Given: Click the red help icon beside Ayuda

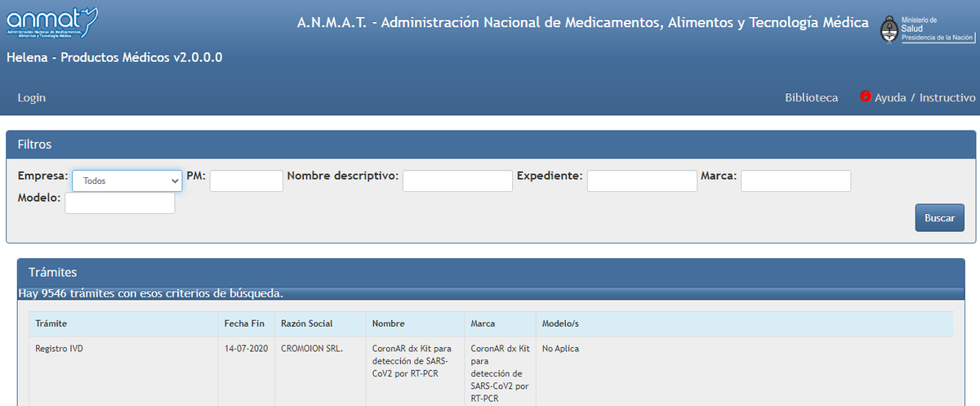Looking at the screenshot, I should coord(866,96).
